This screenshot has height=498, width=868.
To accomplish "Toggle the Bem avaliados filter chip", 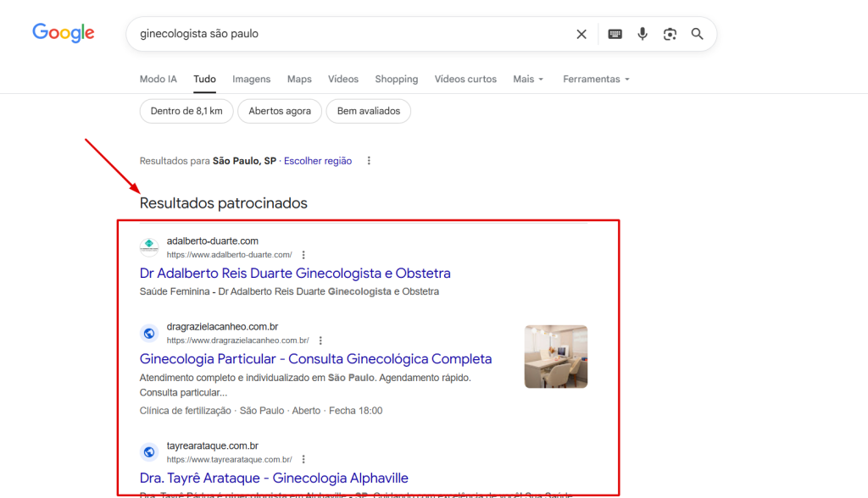I will coord(369,111).
